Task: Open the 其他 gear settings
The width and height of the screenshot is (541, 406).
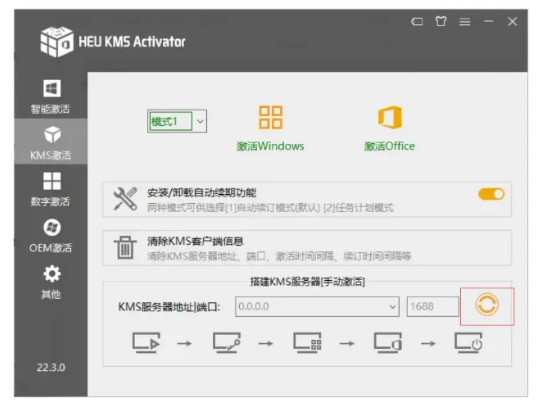Action: tap(51, 282)
